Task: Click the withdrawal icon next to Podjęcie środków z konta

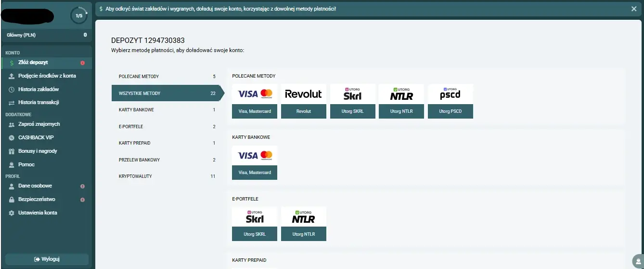Action: [x=12, y=76]
